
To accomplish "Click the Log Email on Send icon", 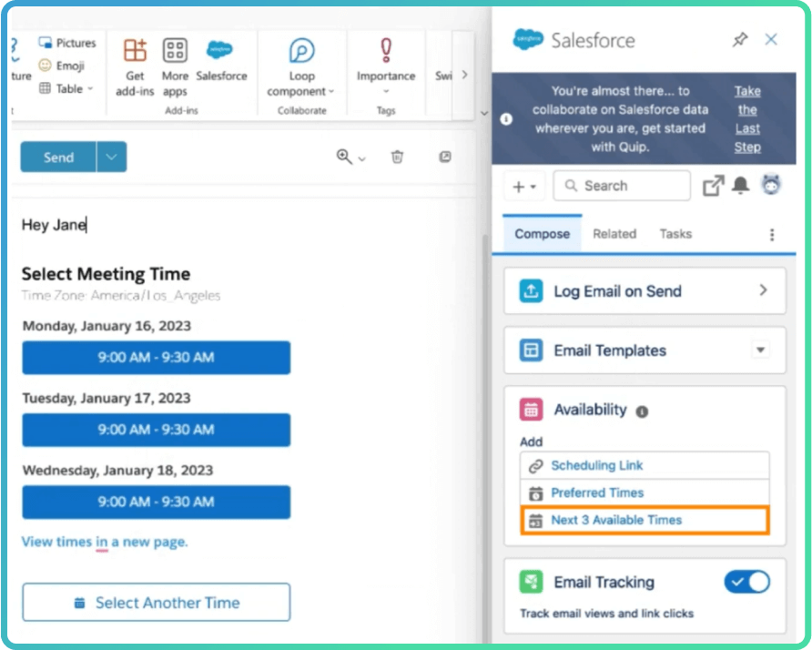I will [531, 291].
